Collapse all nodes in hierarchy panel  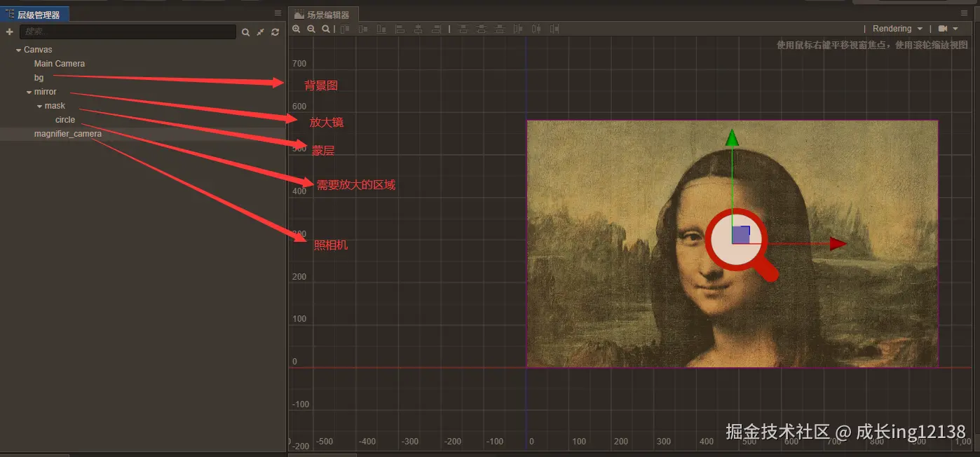click(260, 32)
